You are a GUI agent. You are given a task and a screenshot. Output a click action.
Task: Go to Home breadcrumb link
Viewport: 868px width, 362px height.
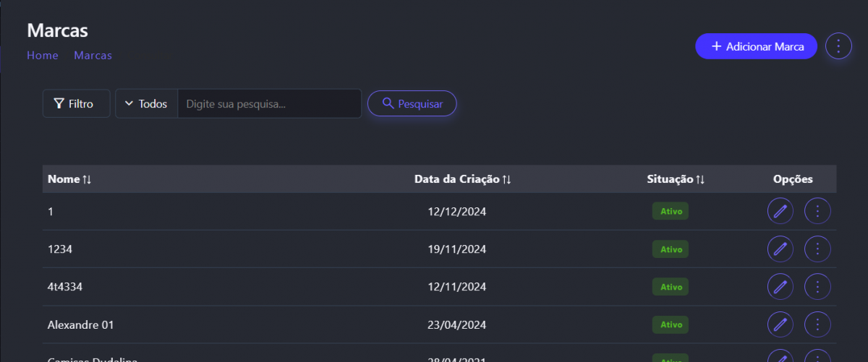click(43, 55)
